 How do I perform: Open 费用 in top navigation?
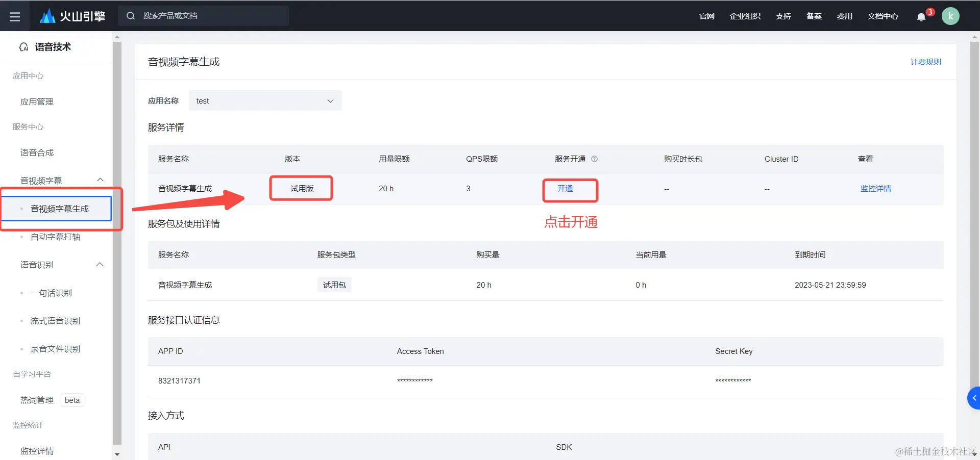click(845, 16)
